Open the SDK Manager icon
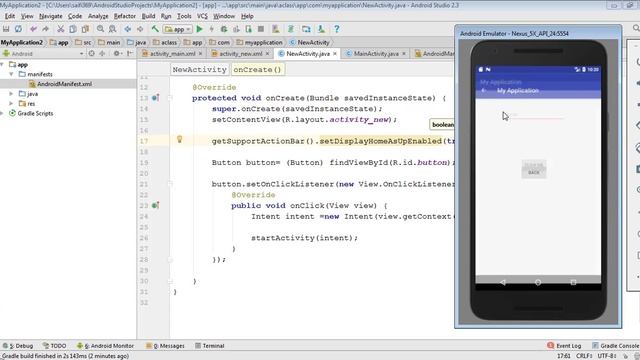Image resolution: width=640 pixels, height=360 pixels. coord(321,29)
